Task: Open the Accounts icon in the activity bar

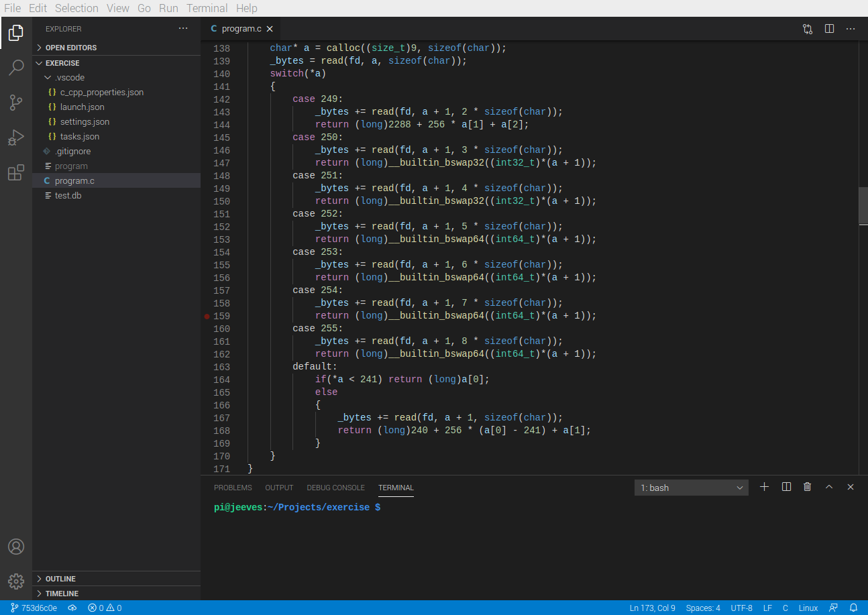Action: point(15,547)
